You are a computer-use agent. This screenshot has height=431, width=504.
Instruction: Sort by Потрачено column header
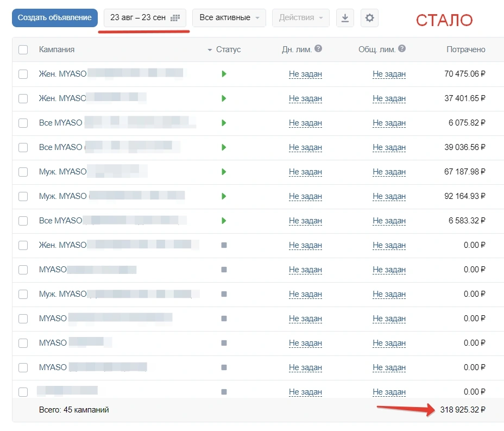466,49
